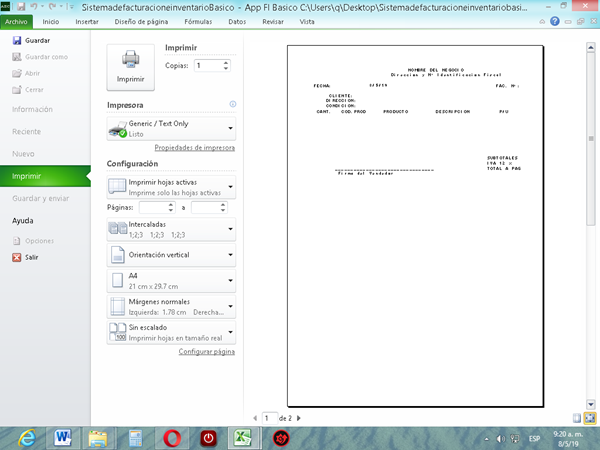Screen dimensions: 600x450
Task: Click Guardar in the left sidebar
Action: click(x=31, y=41)
